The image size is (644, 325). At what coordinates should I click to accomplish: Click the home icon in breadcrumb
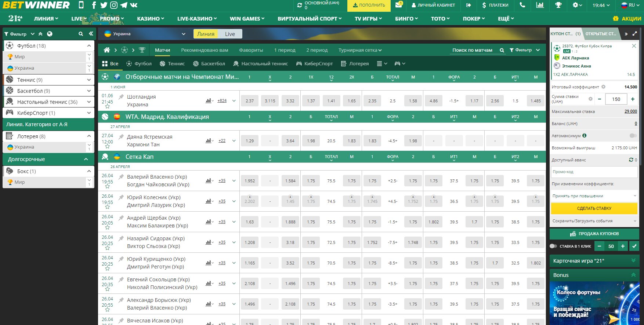tap(107, 50)
